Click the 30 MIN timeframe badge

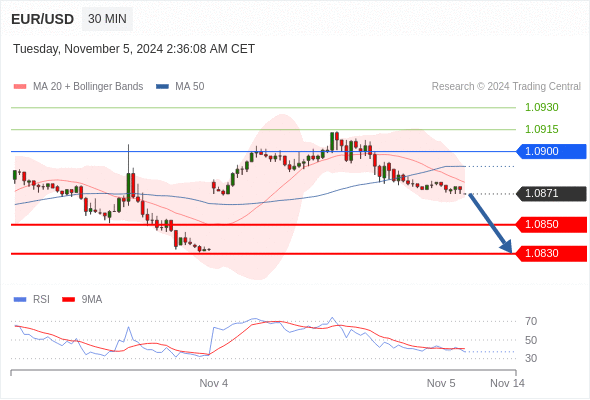click(107, 19)
